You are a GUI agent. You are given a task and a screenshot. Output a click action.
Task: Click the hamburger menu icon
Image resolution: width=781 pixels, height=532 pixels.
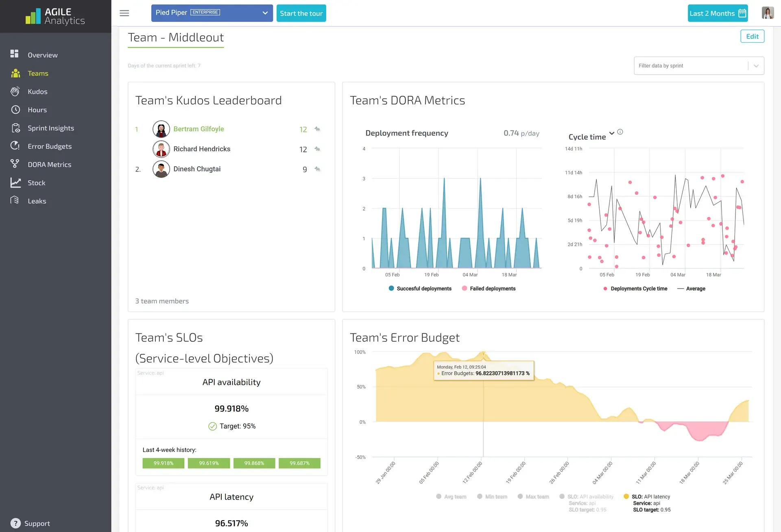[x=124, y=13]
